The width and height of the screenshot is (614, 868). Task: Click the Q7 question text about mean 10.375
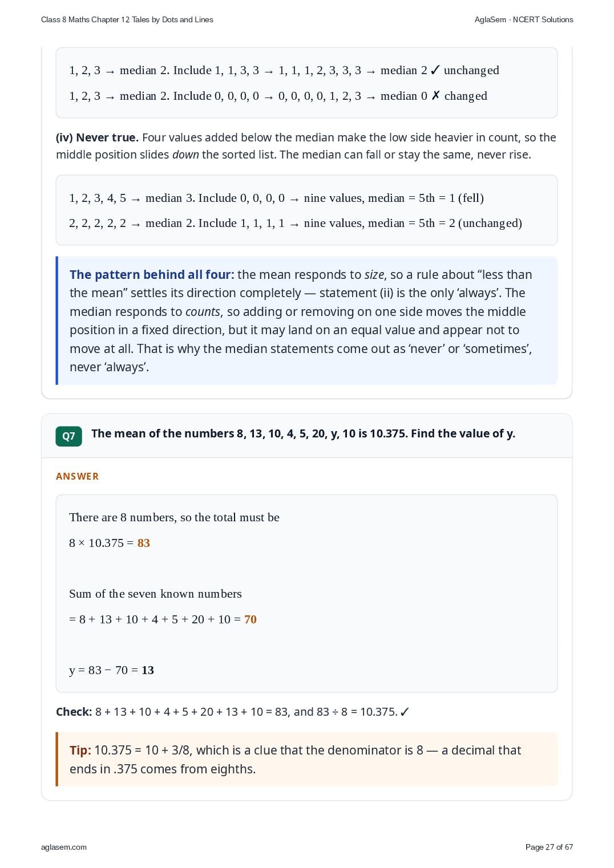click(x=303, y=433)
